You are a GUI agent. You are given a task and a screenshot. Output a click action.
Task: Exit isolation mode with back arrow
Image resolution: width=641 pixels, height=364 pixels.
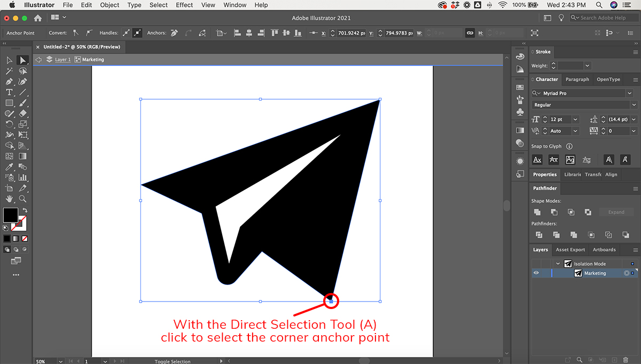pyautogui.click(x=38, y=60)
